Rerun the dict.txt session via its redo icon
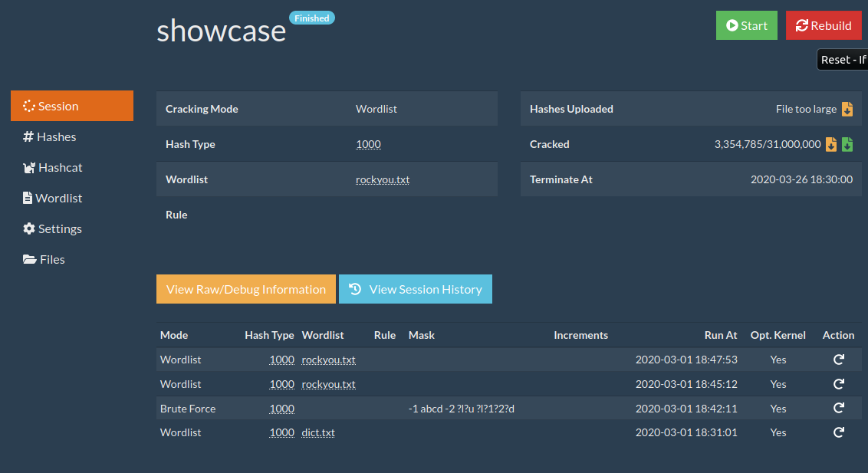 pyautogui.click(x=838, y=432)
